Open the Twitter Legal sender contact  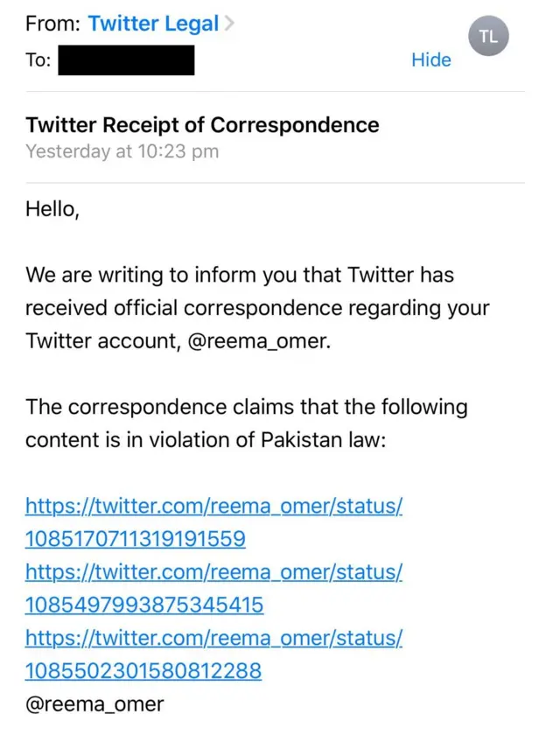[x=153, y=24]
